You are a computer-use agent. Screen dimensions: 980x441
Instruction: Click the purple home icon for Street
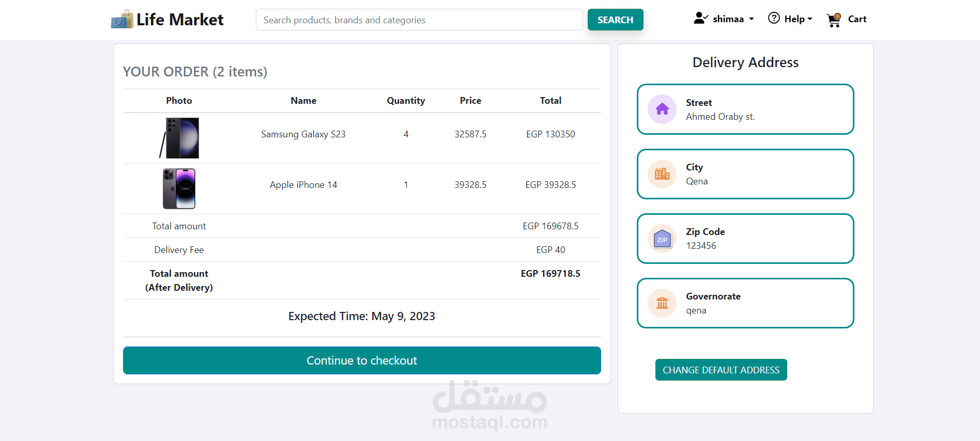click(662, 109)
